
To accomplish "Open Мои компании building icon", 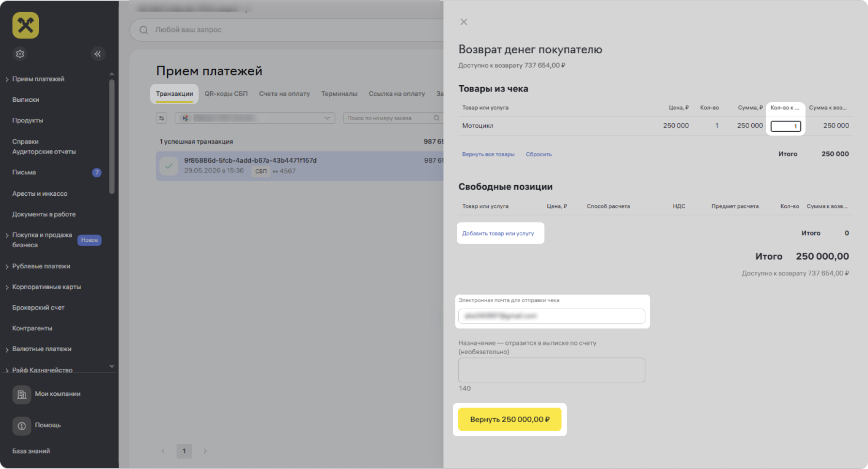I will click(22, 394).
